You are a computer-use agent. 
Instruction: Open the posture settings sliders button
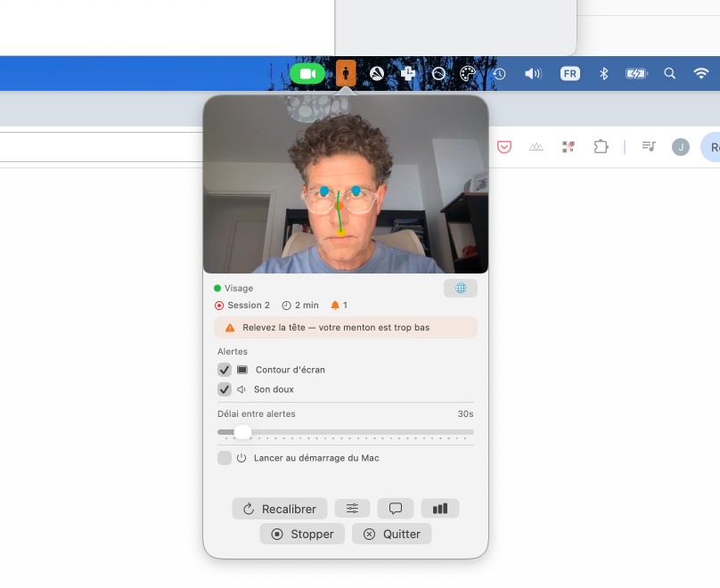pyautogui.click(x=352, y=508)
